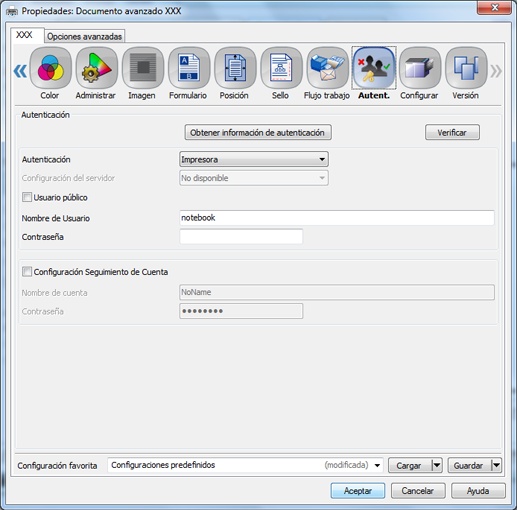This screenshot has height=510, width=517.
Task: Click the account Contraseña masked field
Action: (x=241, y=311)
